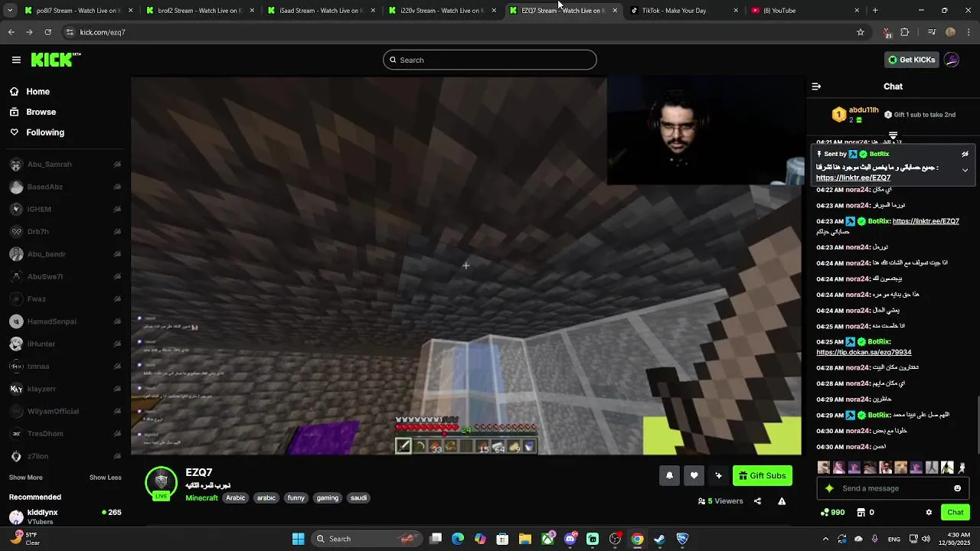Screen dimensions: 980x551
Task: Click the Arabic tag chip
Action: (x=236, y=498)
